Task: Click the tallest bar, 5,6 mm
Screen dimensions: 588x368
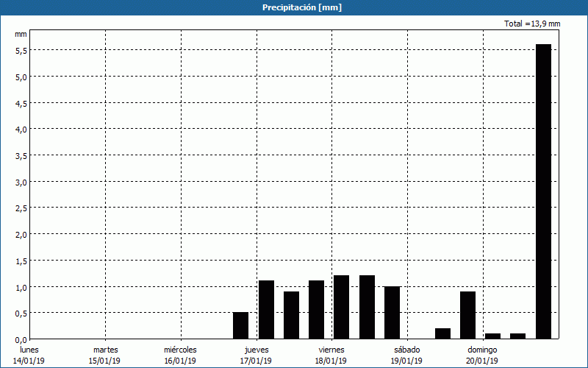Action: click(x=543, y=191)
